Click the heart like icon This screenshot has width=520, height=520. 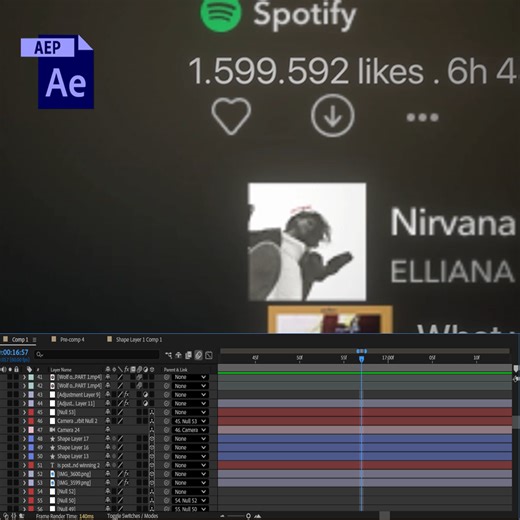pyautogui.click(x=231, y=116)
